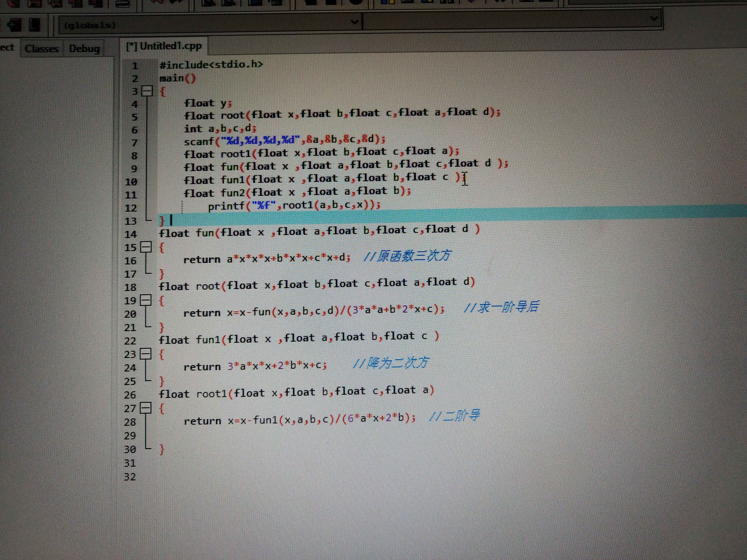This screenshot has height=560, width=747.
Task: Collapse the root1 function body at line 27
Action: (x=146, y=408)
